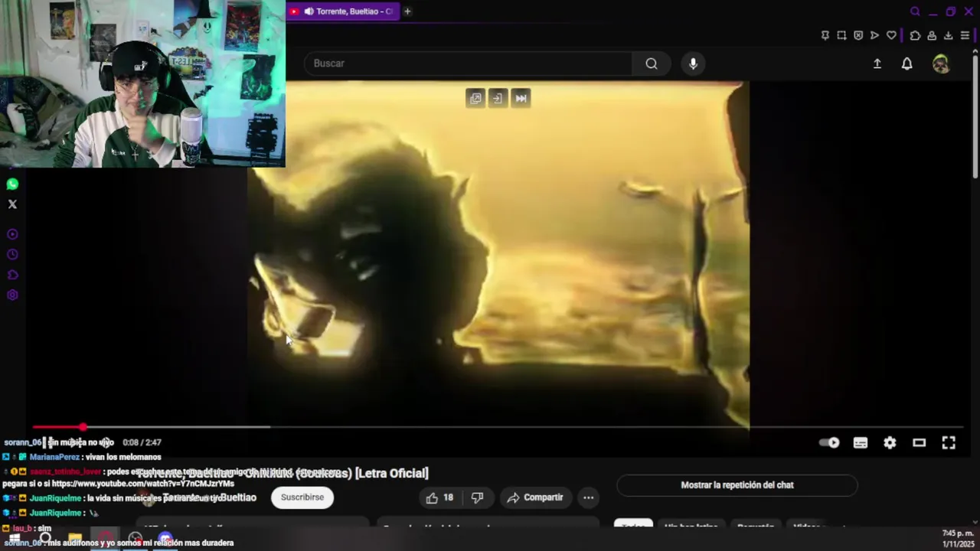This screenshot has height=551, width=980.
Task: Dislike the video with thumbs down
Action: tap(477, 497)
